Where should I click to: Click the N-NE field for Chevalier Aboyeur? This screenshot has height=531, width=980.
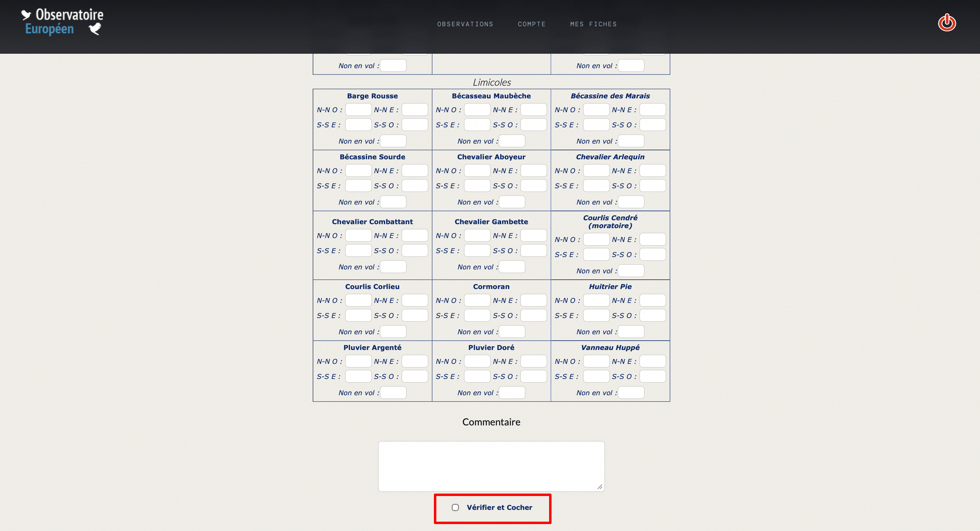534,170
